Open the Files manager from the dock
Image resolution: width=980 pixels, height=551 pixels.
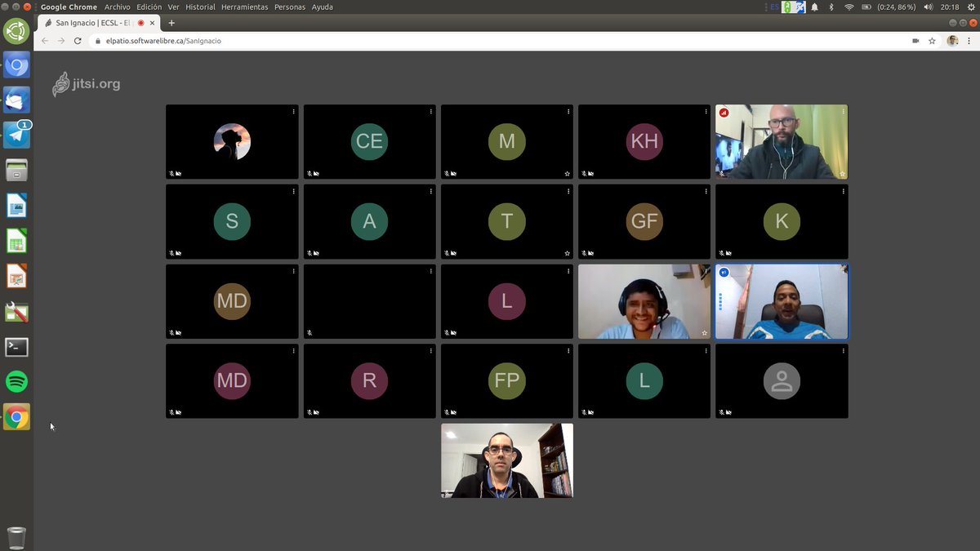16,171
